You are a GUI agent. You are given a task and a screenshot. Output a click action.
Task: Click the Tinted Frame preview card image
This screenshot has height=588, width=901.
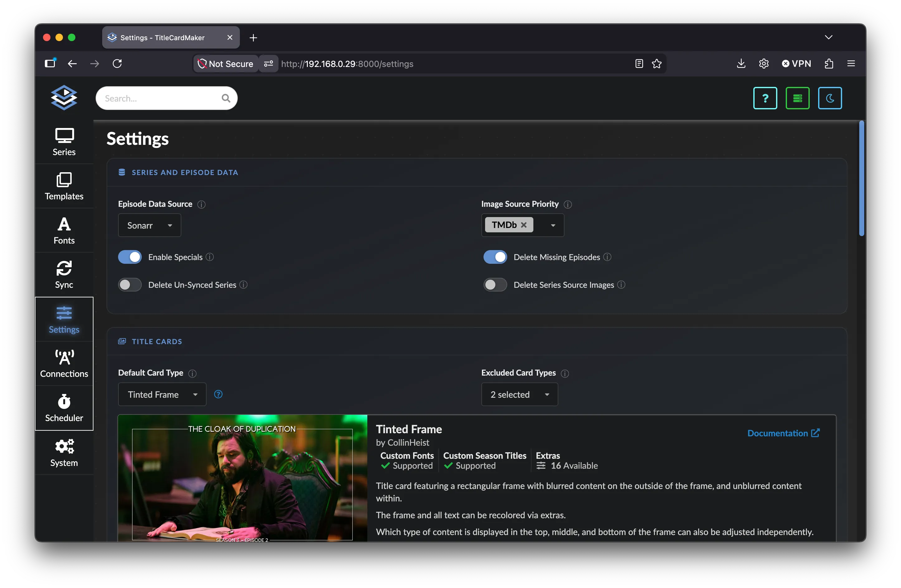(x=242, y=478)
